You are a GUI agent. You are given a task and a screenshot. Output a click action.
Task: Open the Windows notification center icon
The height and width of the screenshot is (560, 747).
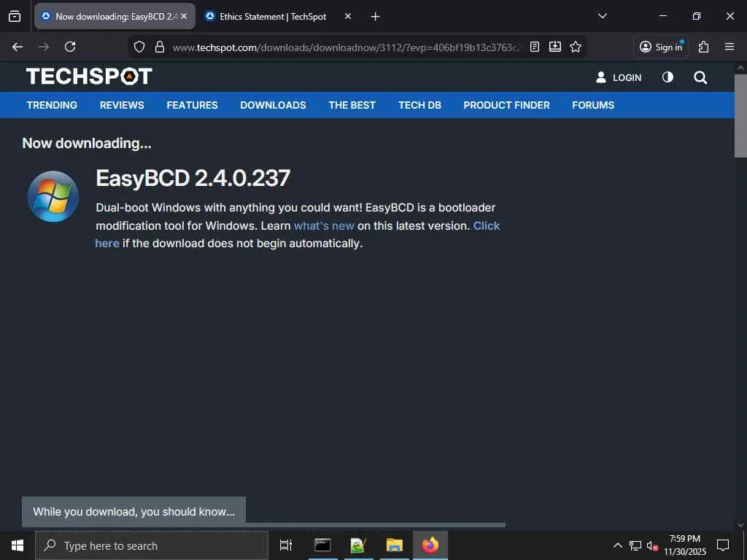pos(723,545)
